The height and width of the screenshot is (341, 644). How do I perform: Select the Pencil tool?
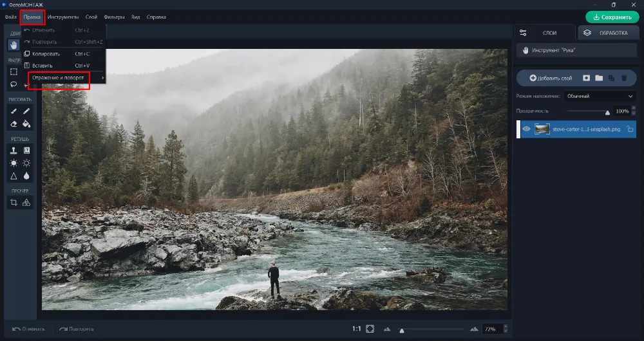click(26, 111)
